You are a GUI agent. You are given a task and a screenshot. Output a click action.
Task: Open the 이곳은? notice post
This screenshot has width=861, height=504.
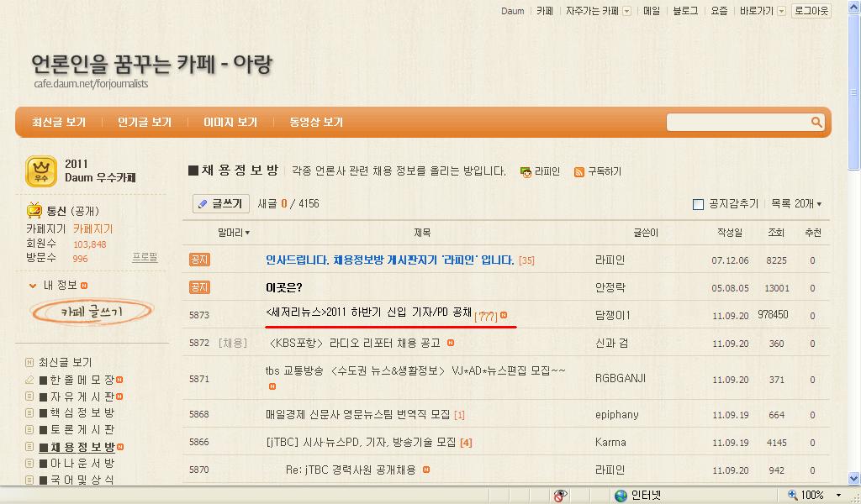284,287
